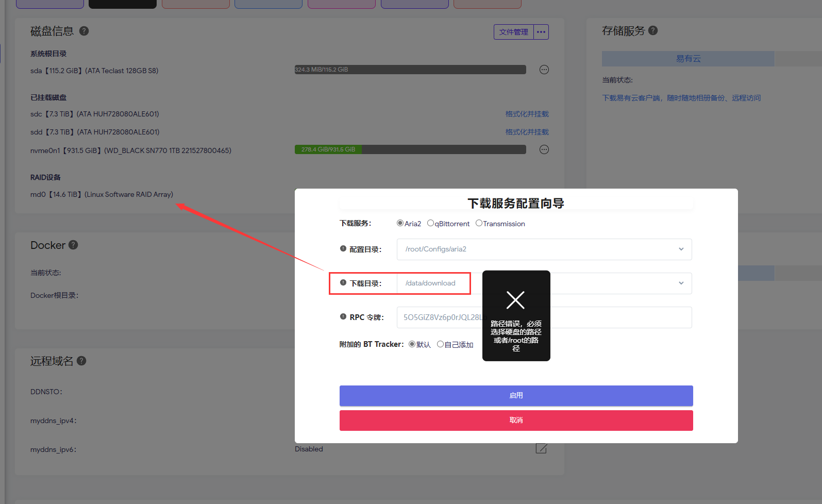This screenshot has width=822, height=504.
Task: Click the help icon beside 磁盘信息
Action: pyautogui.click(x=84, y=31)
